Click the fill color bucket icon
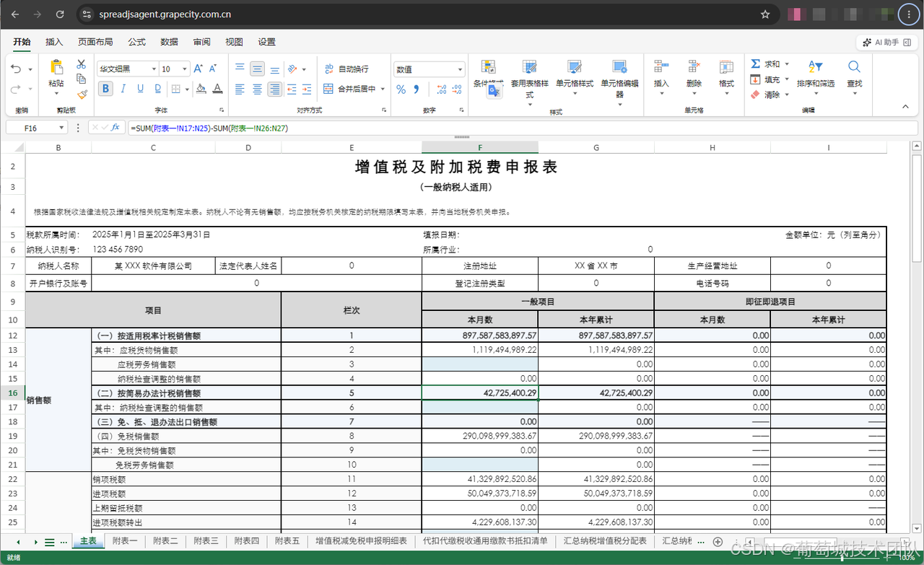924x565 pixels. 201,89
